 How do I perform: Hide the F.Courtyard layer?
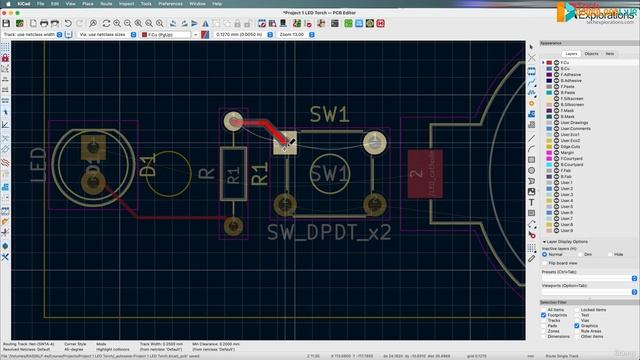[556, 158]
